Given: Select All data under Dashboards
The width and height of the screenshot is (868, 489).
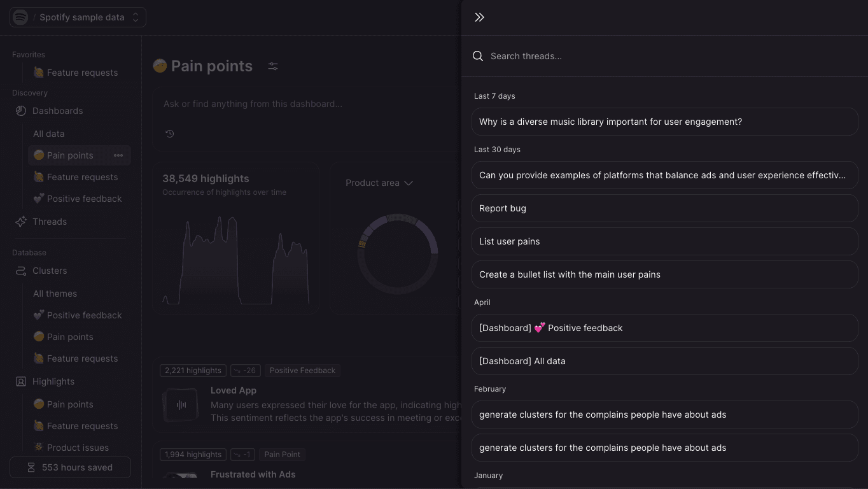Looking at the screenshot, I should 49,134.
